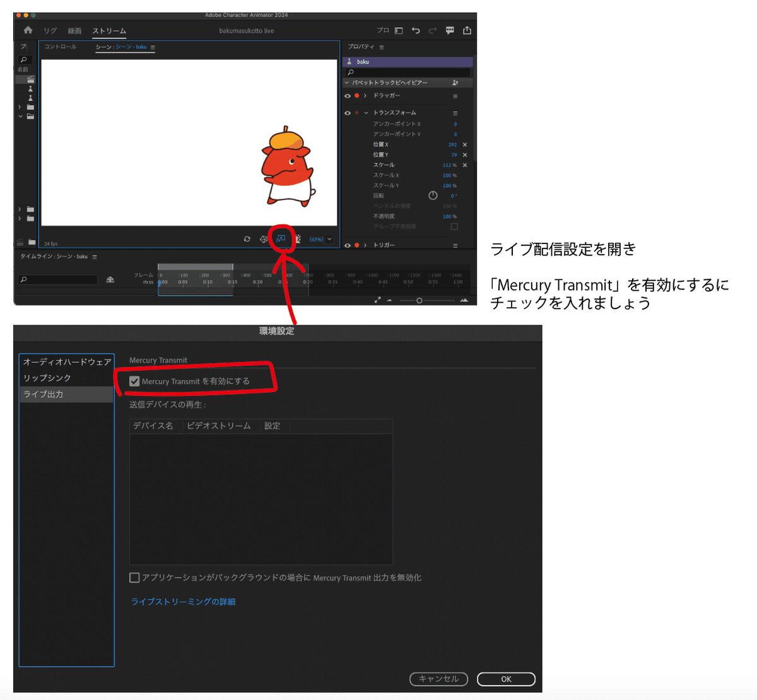Open the トランスフォーム behavior menu icon
This screenshot has height=700, width=757.
point(455,113)
